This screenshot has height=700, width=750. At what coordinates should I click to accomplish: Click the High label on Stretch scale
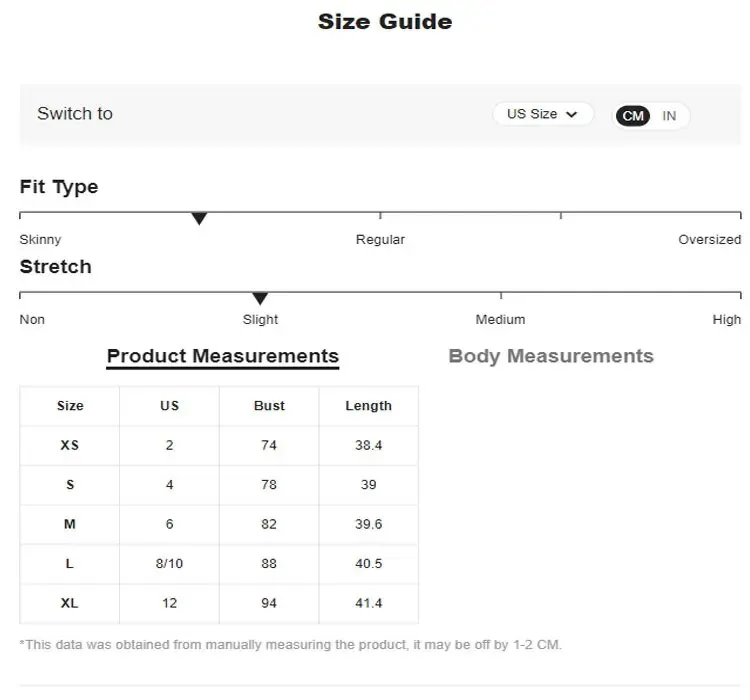pos(727,319)
